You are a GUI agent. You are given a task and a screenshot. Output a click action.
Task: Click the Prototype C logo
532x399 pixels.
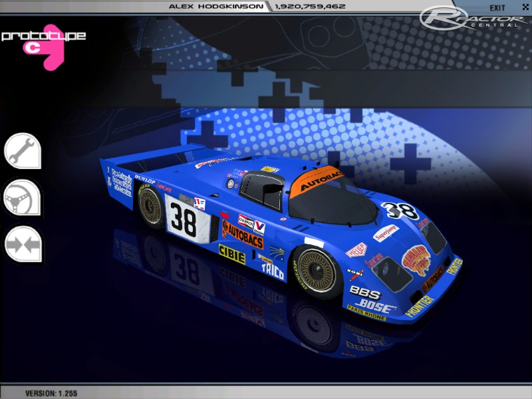(43, 46)
